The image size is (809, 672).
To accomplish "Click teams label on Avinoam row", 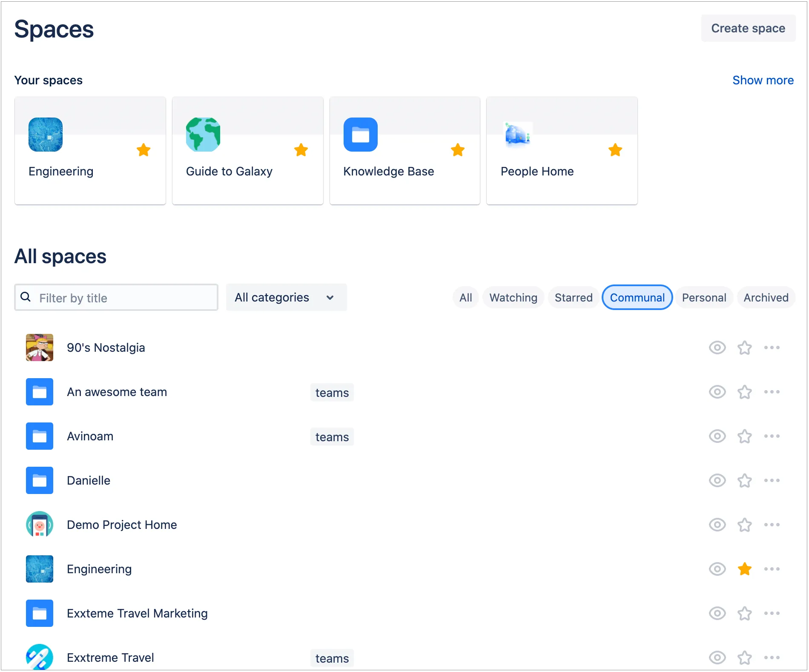I will coord(332,437).
